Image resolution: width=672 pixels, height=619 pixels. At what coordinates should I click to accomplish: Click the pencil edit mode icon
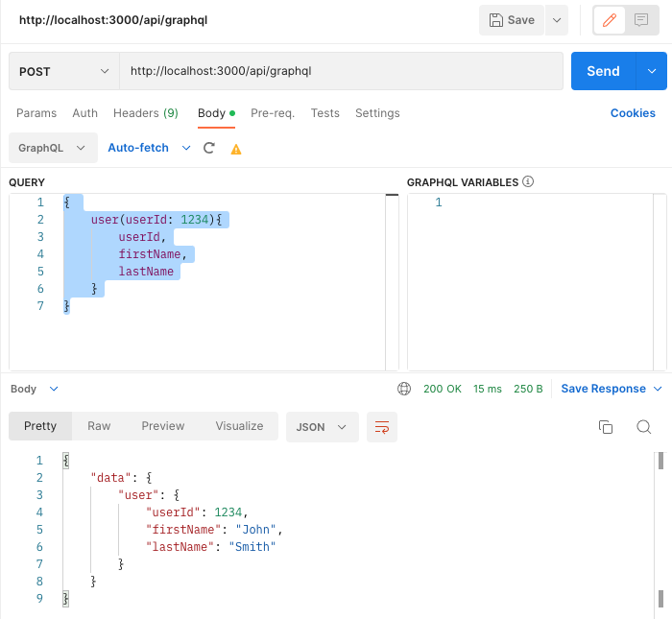click(610, 20)
